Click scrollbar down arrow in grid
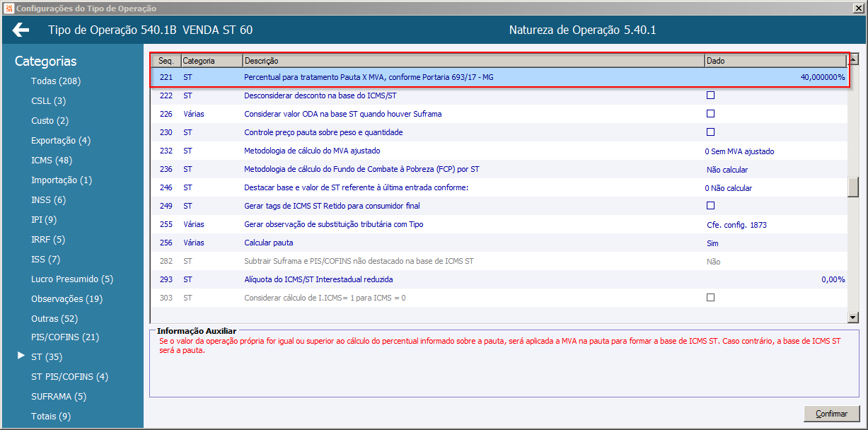 852,318
